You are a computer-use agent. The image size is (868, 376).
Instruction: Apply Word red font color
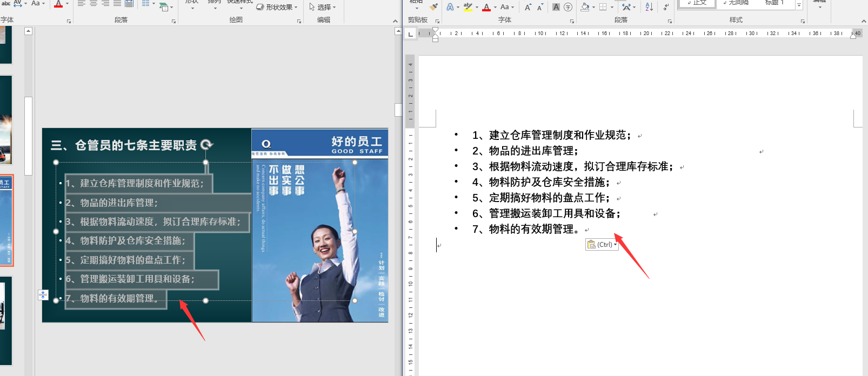point(486,7)
